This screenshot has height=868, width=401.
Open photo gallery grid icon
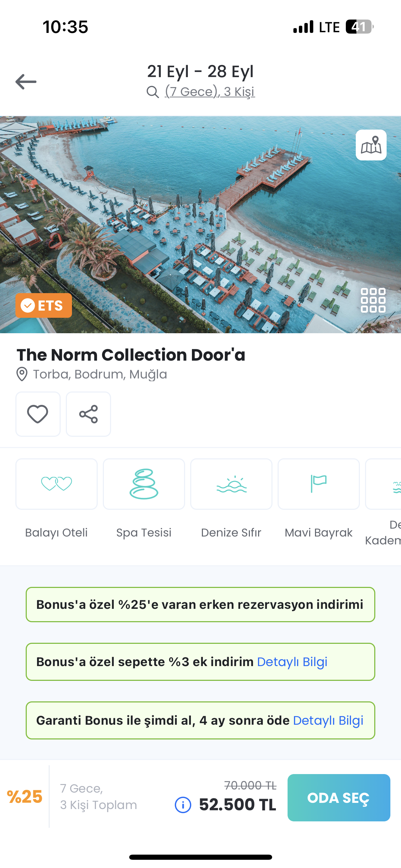pos(373,300)
